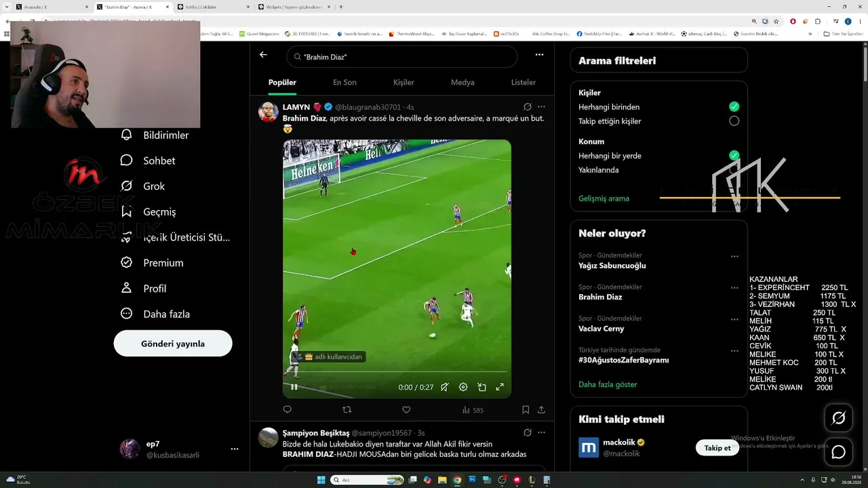View analytics showing 585 views
This screenshot has height=488, width=868.
click(473, 410)
